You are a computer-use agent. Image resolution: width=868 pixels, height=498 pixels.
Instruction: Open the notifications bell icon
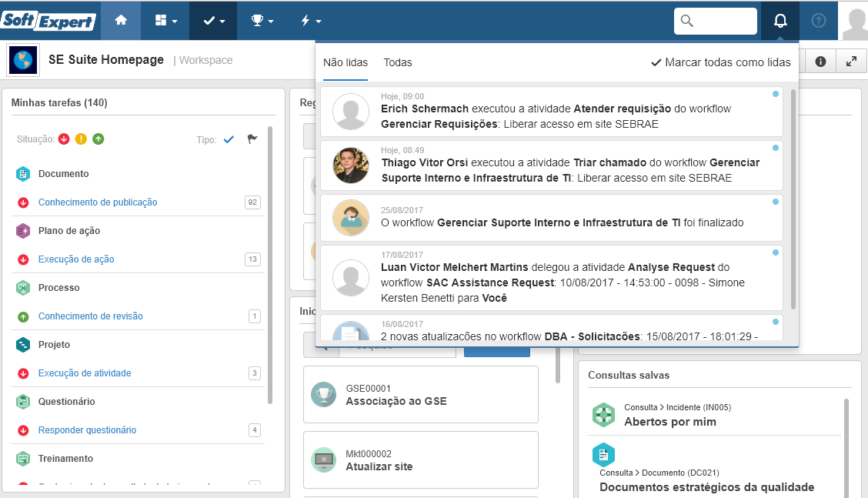click(780, 21)
